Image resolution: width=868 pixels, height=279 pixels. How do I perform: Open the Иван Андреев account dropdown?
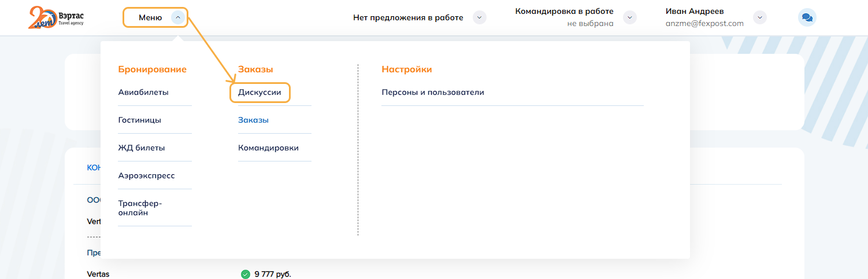click(x=760, y=17)
